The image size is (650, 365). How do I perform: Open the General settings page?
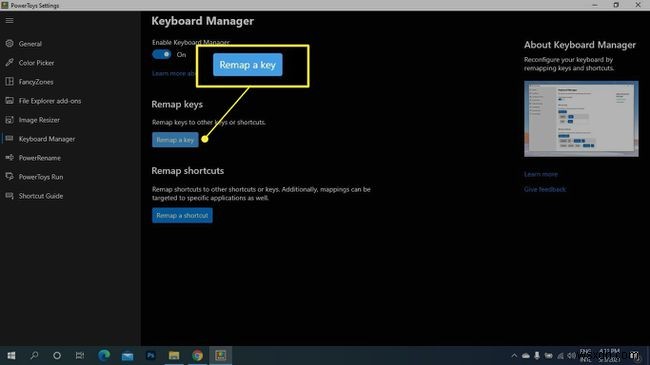[x=30, y=44]
